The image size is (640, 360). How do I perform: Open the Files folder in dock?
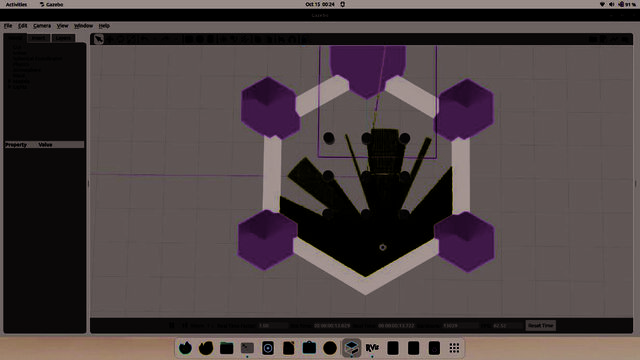pos(227,348)
